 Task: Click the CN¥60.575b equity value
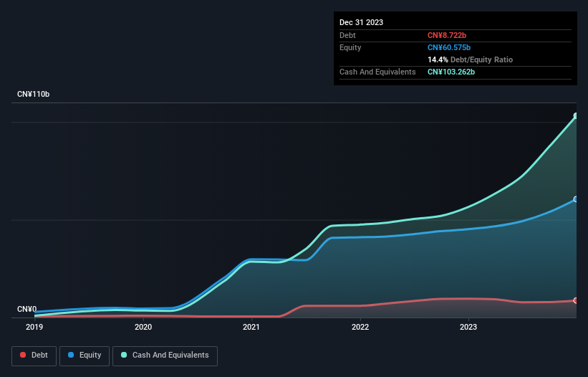point(449,47)
